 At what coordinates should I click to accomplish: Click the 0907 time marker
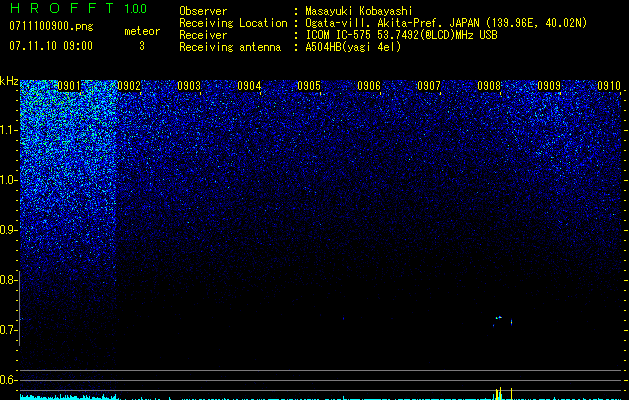coord(429,86)
